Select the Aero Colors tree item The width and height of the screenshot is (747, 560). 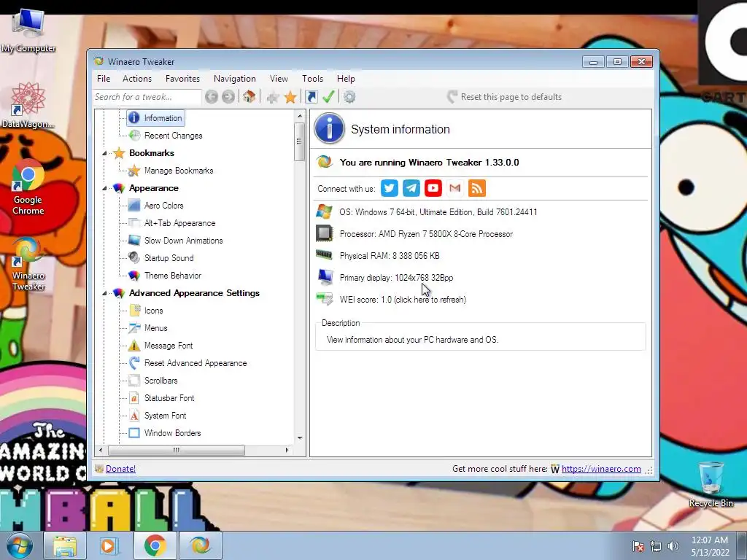pos(164,206)
